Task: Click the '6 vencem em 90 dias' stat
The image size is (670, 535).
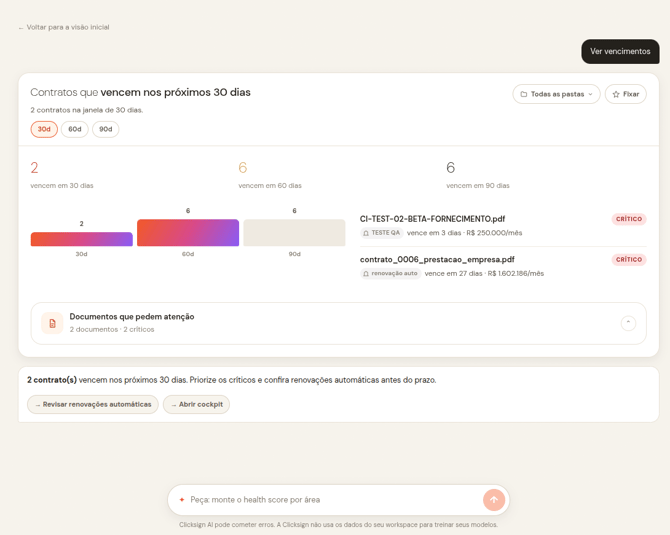Action: click(478, 174)
